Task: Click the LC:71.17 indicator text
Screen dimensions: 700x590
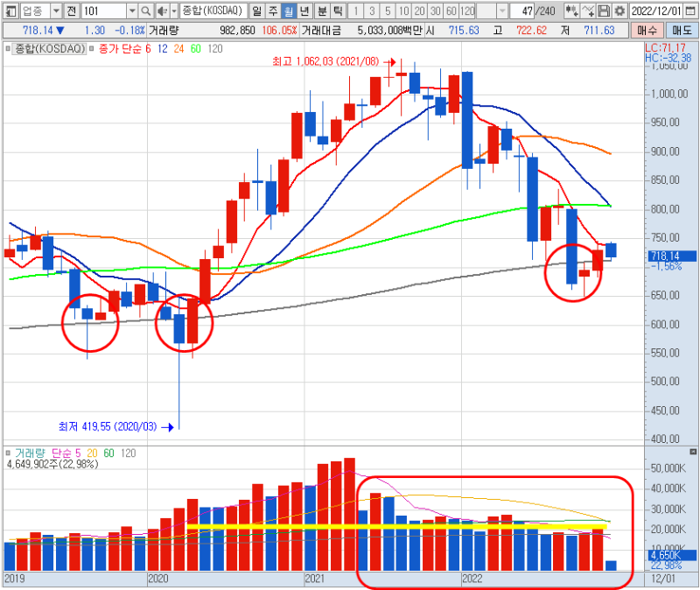Action: click(x=665, y=48)
